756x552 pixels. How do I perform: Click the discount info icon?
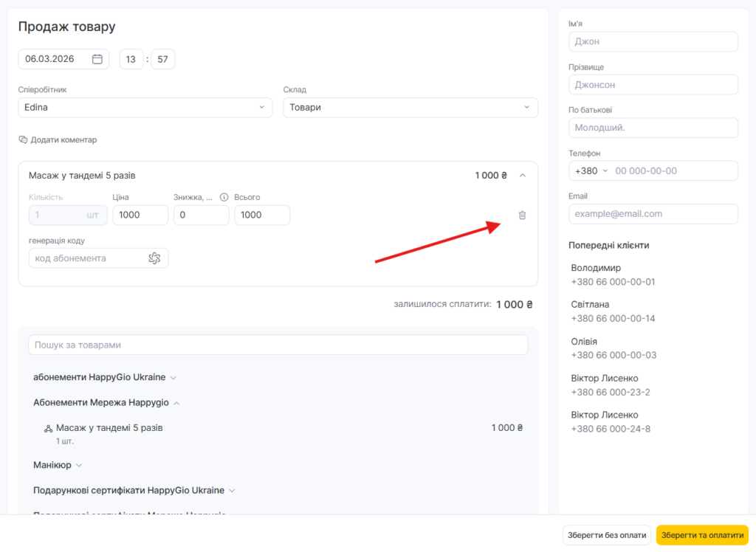pyautogui.click(x=224, y=197)
